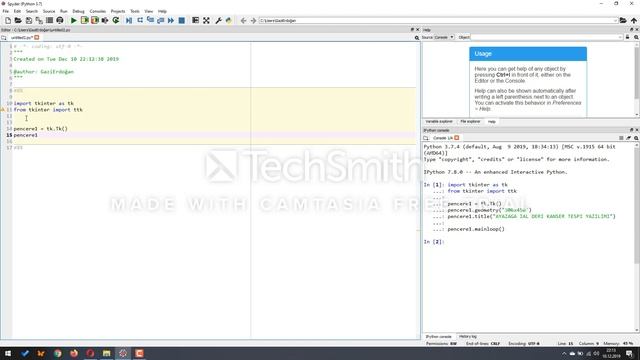Expand the working directory path dropdown
640x360 pixels.
click(x=615, y=20)
